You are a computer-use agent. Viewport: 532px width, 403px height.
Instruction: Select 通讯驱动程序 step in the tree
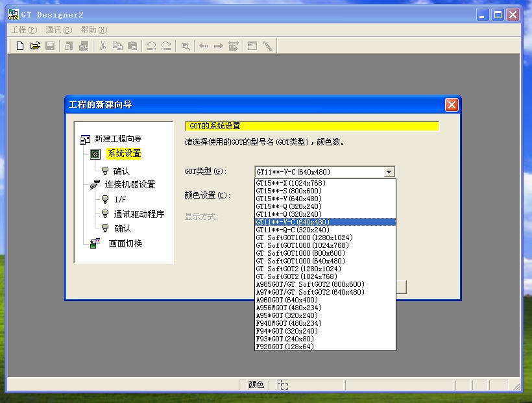(x=139, y=214)
